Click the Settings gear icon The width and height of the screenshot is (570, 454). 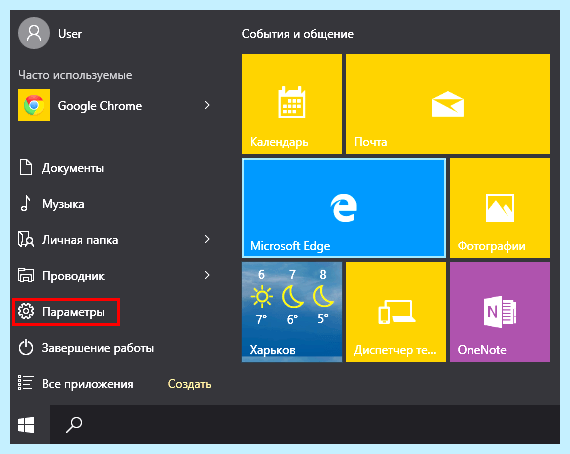pos(26,312)
